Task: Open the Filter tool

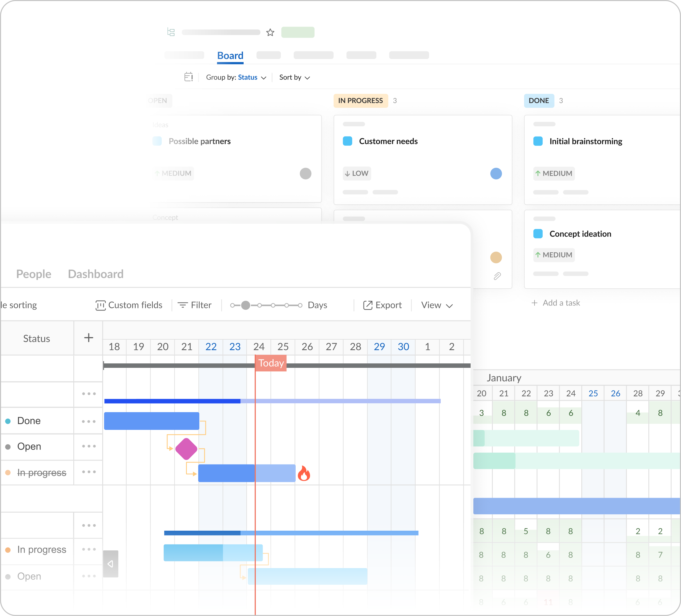Action: (195, 305)
